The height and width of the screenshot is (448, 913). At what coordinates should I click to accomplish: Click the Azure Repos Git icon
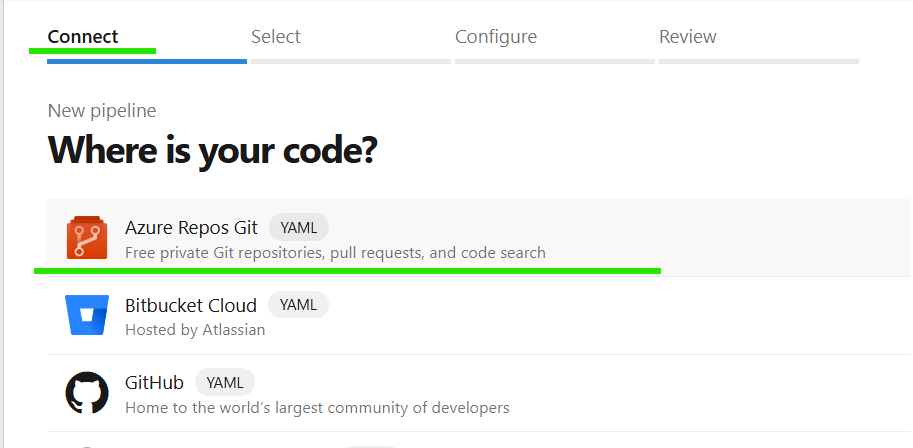(x=87, y=237)
